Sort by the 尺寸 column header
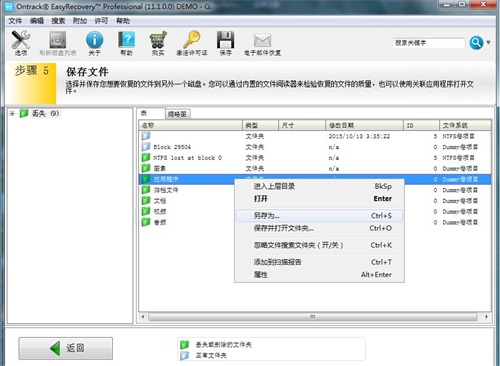 pos(302,125)
